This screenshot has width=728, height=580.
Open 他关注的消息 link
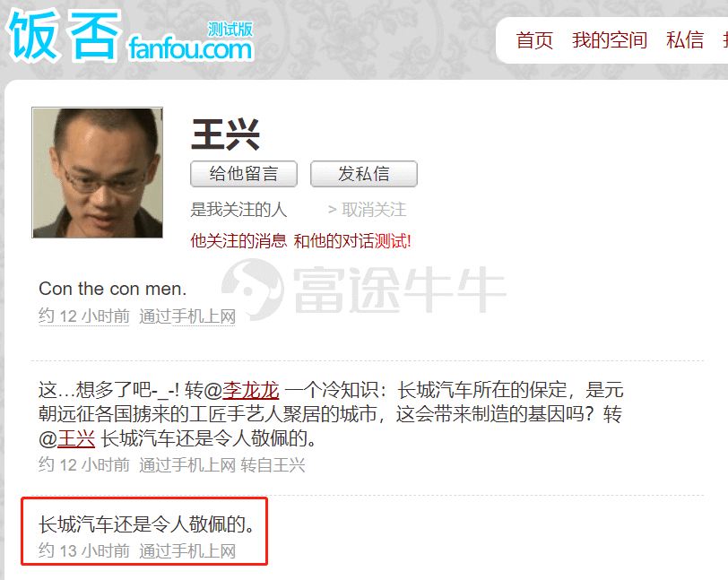pos(238,241)
